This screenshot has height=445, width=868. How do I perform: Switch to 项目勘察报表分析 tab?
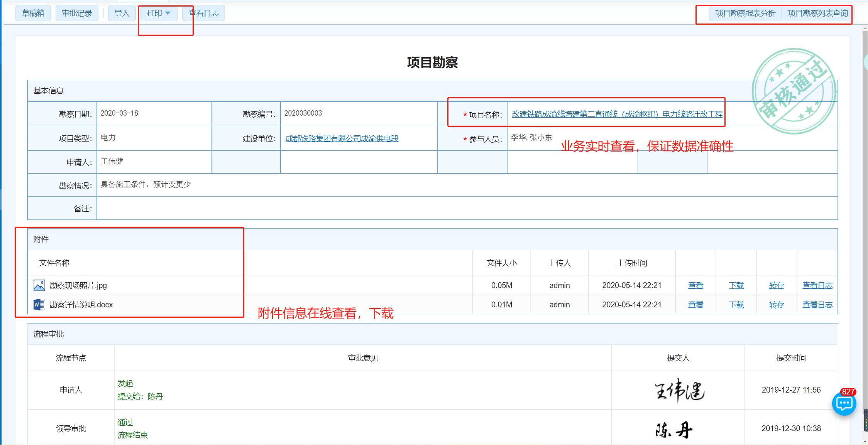click(x=745, y=13)
